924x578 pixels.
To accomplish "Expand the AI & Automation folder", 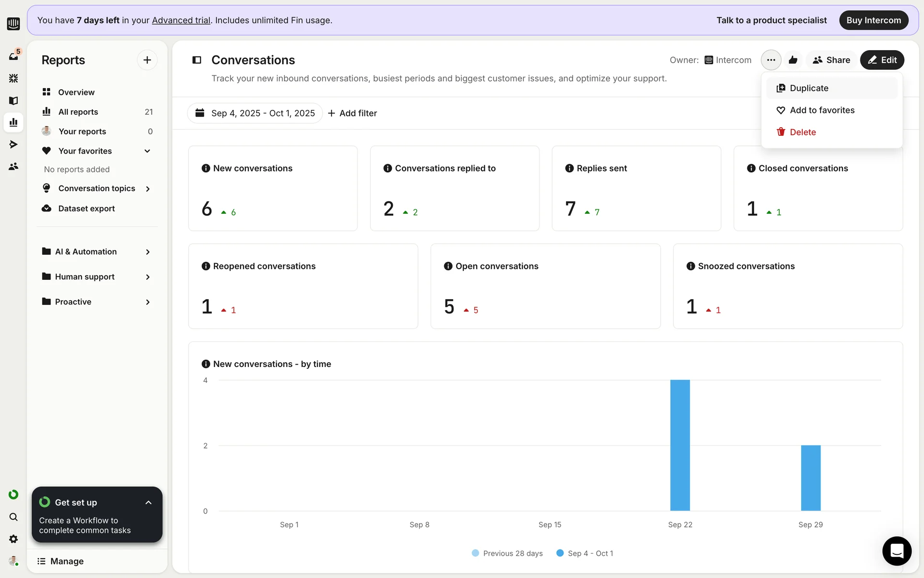I will [148, 252].
